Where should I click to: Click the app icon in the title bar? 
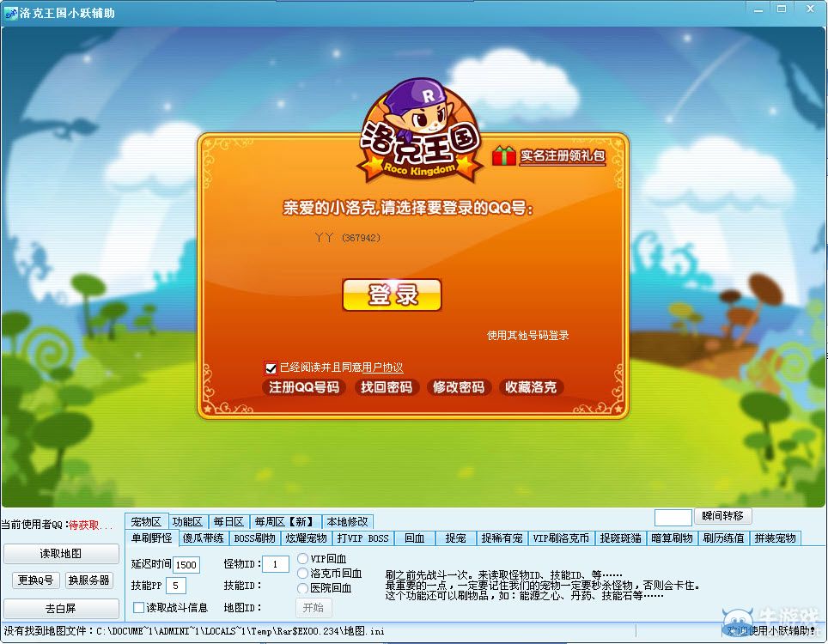coord(10,13)
